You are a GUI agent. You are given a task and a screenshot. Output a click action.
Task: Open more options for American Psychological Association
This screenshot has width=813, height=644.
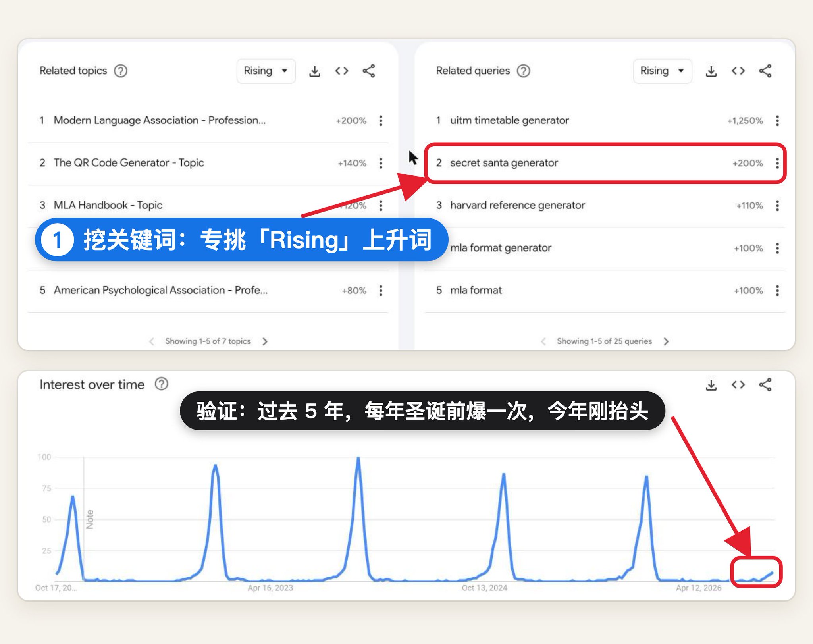click(x=381, y=291)
